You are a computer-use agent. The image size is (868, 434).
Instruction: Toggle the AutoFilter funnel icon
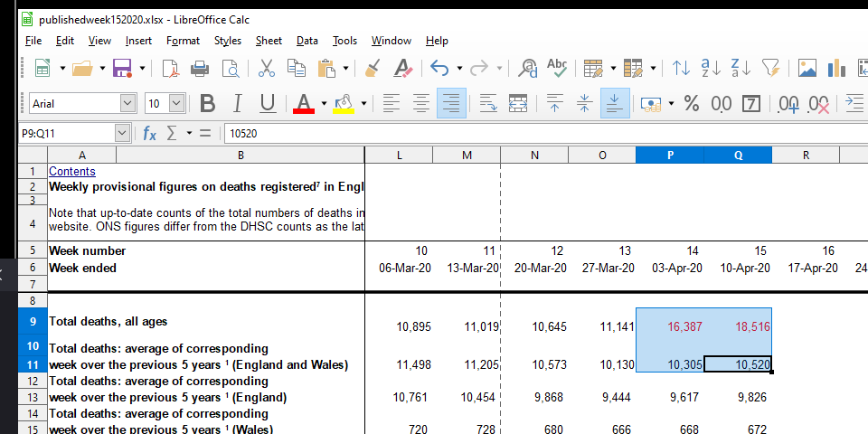[x=770, y=68]
